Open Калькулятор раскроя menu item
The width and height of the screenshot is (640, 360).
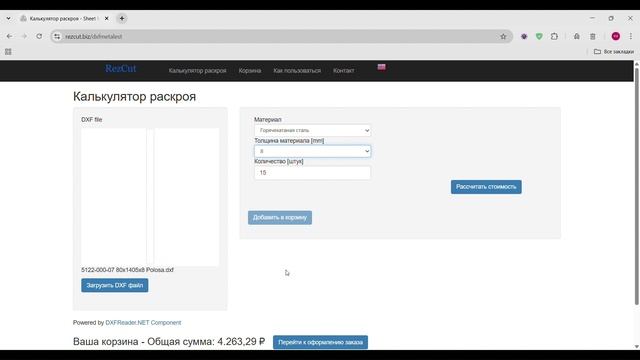point(198,71)
